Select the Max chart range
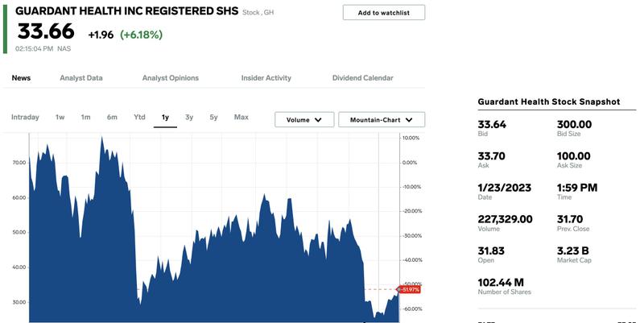This screenshot has width=644, height=323. point(241,117)
